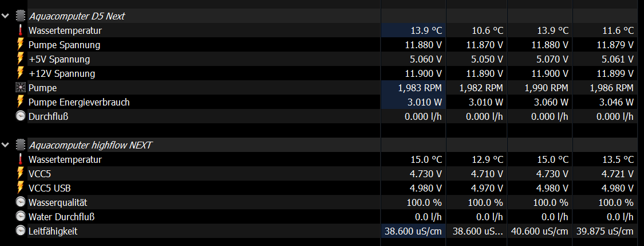Screen dimensions: 644x246
Task: Click the highlighted 38.600 uS/cm current value
Action: click(x=413, y=232)
